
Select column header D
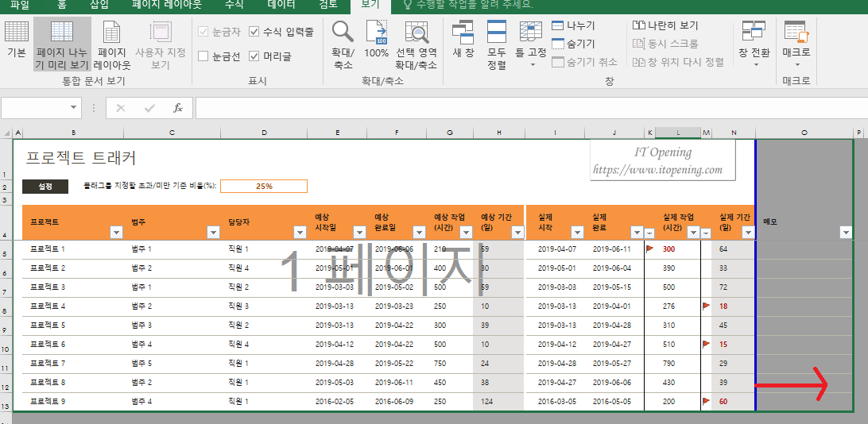pyautogui.click(x=264, y=133)
